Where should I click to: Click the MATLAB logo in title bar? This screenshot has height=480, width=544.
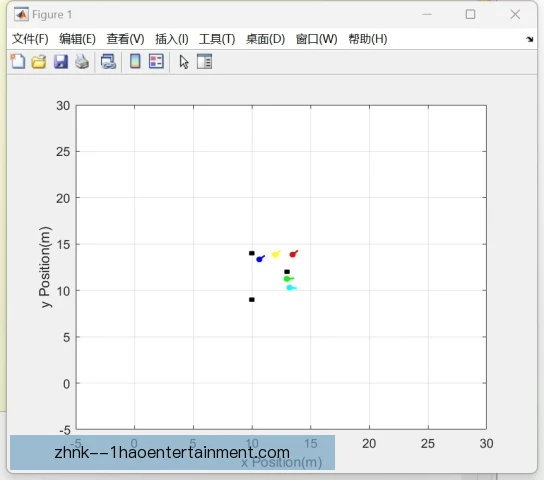click(21, 14)
